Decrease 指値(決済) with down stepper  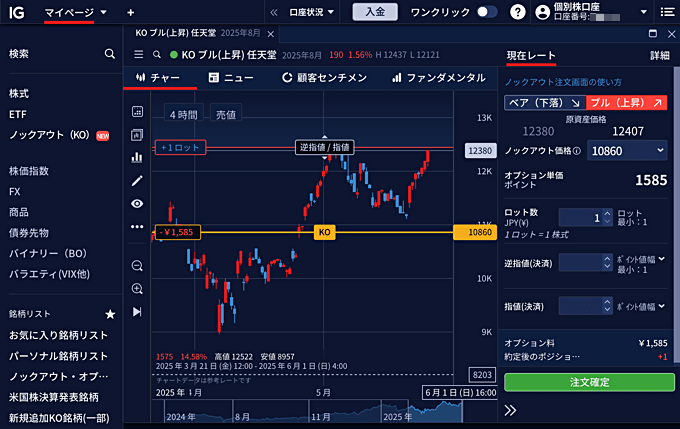click(607, 310)
